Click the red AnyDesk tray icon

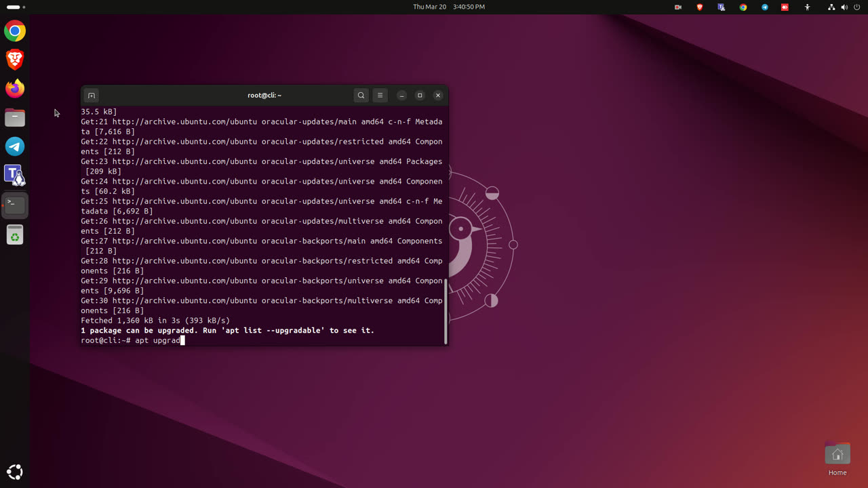point(785,7)
